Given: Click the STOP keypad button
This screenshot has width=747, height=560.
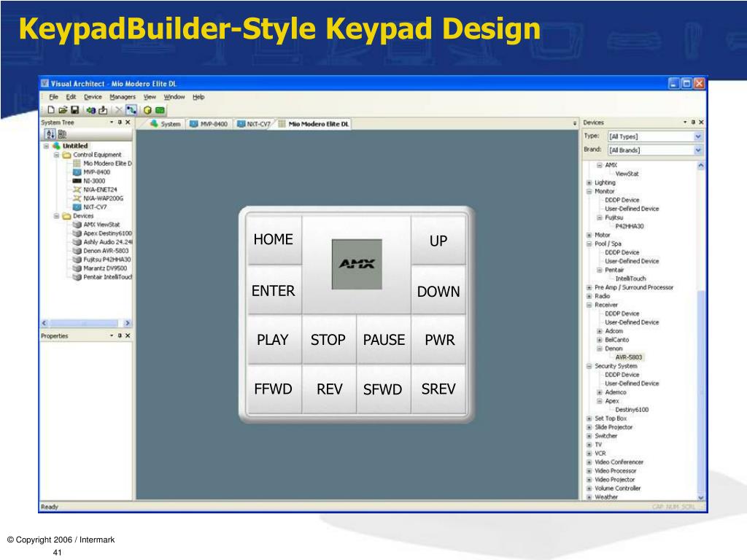Looking at the screenshot, I should [x=329, y=340].
